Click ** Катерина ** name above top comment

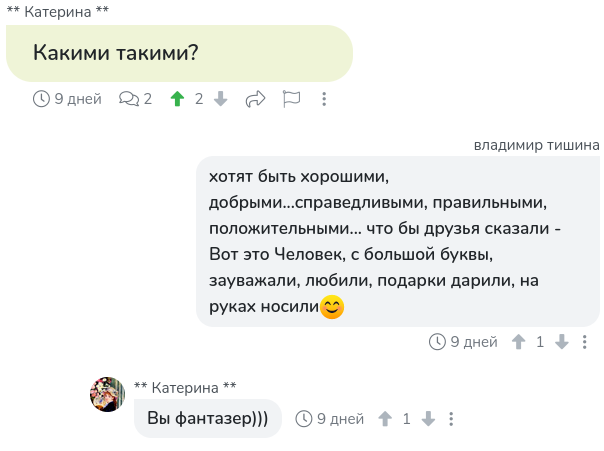pyautogui.click(x=58, y=12)
